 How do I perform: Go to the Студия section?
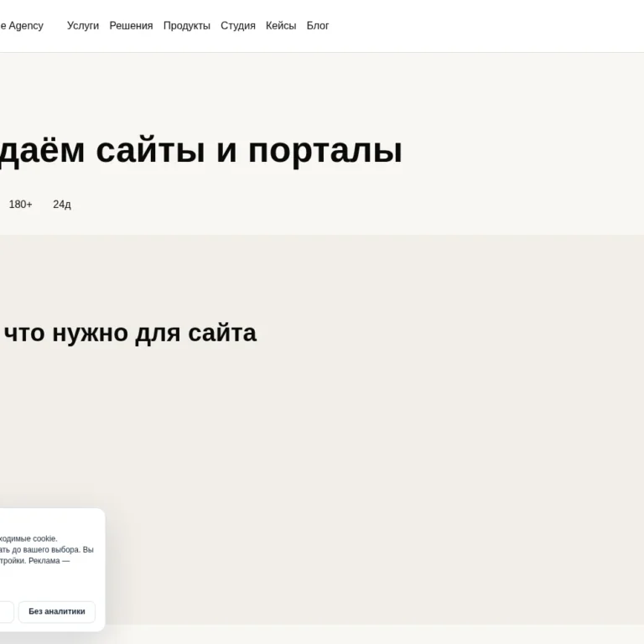[238, 26]
